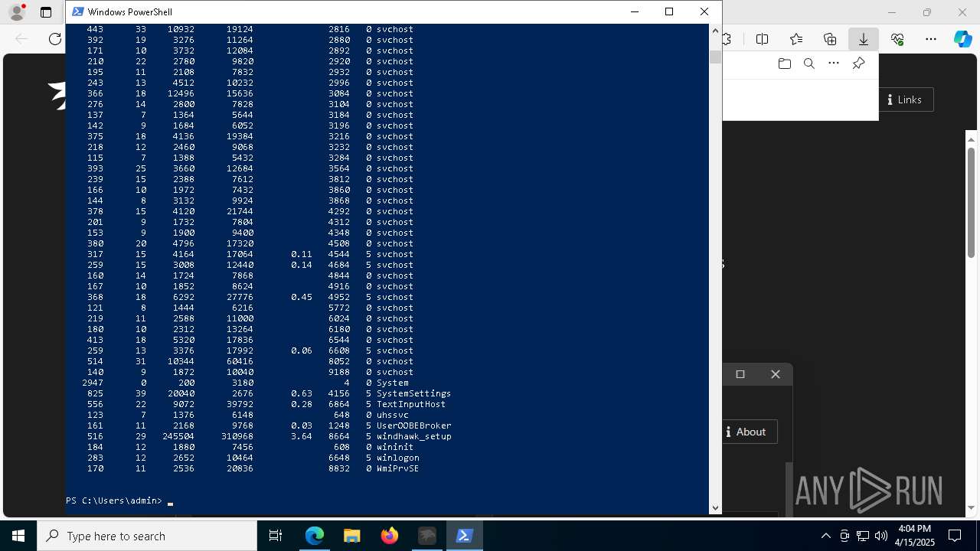The height and width of the screenshot is (551, 980).
Task: Click the TextInputHost process name
Action: pyautogui.click(x=410, y=404)
